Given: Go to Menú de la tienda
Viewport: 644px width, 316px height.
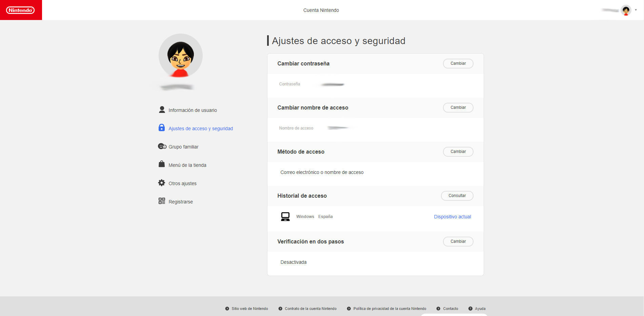Looking at the screenshot, I should coord(187,165).
